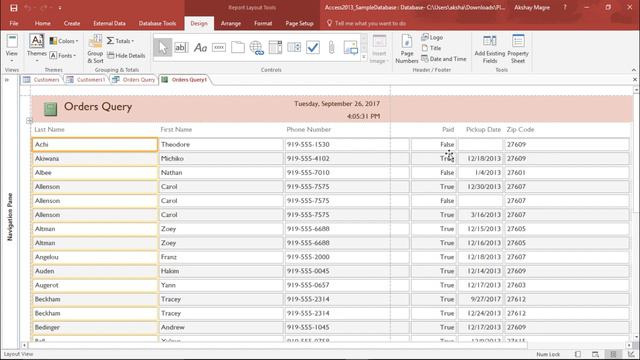
Task: Click the Orders Query report title
Action: 98,107
